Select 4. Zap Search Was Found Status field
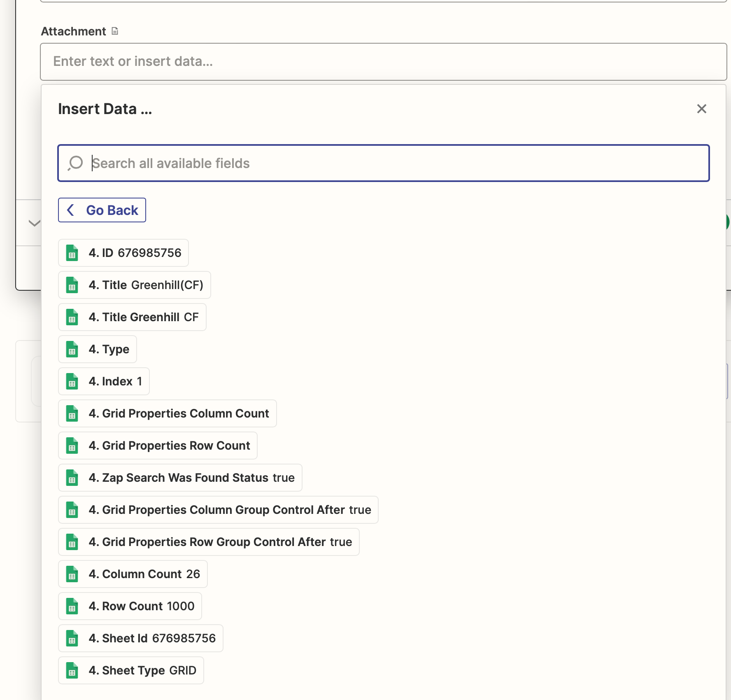 pos(180,478)
